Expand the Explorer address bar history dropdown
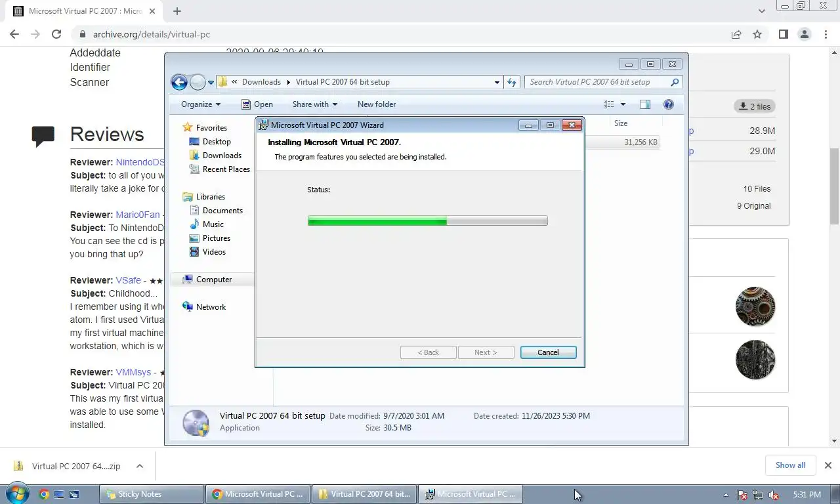 497,82
